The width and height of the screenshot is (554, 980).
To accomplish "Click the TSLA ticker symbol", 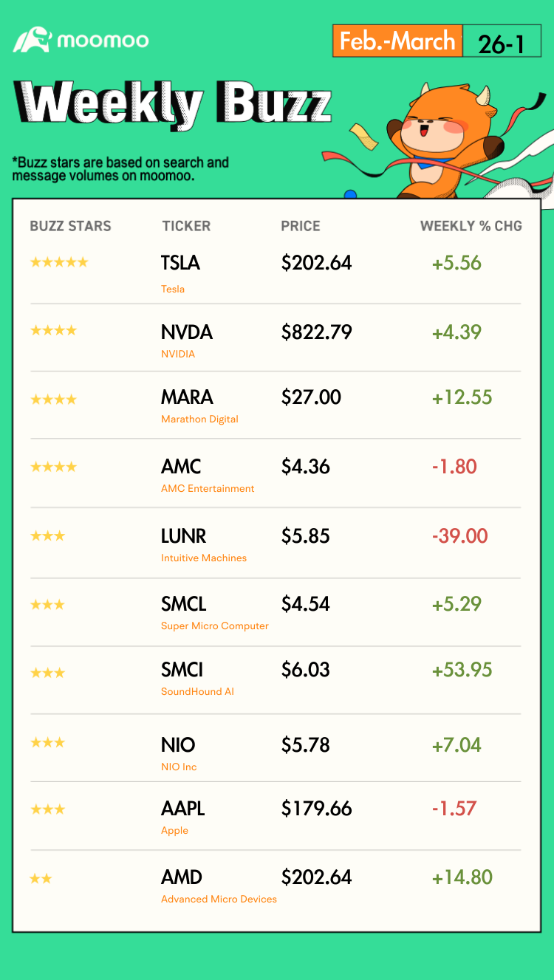I will (180, 263).
